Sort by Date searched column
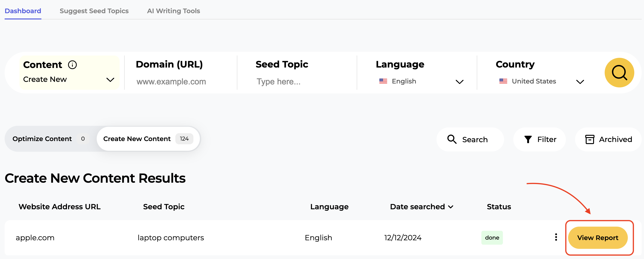The image size is (644, 259). point(421,207)
